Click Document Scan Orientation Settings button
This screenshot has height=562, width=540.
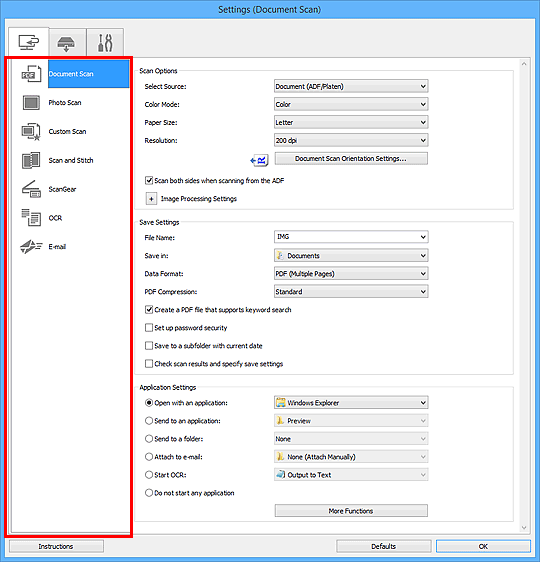[351, 158]
